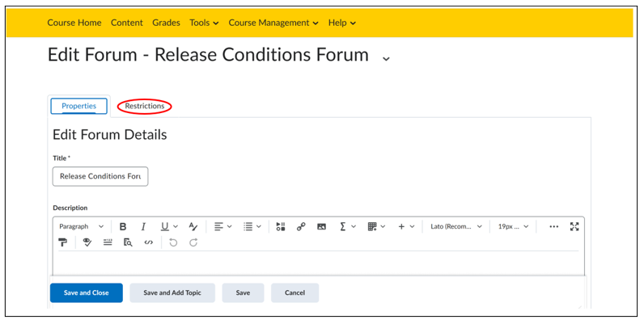Open the text color picker
Viewport: 644px width, 324px height.
click(193, 226)
